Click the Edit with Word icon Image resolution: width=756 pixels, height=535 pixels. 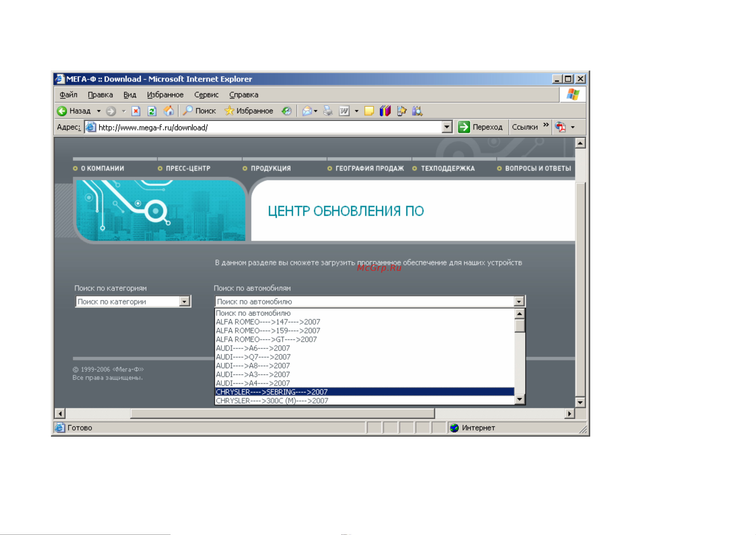point(344,111)
